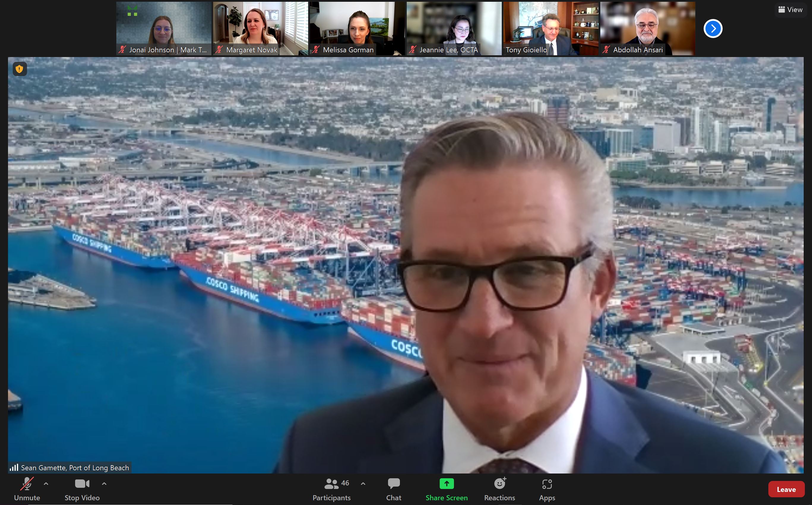
Task: Click muted mic icon on Jeannie Lee
Action: pyautogui.click(x=412, y=50)
